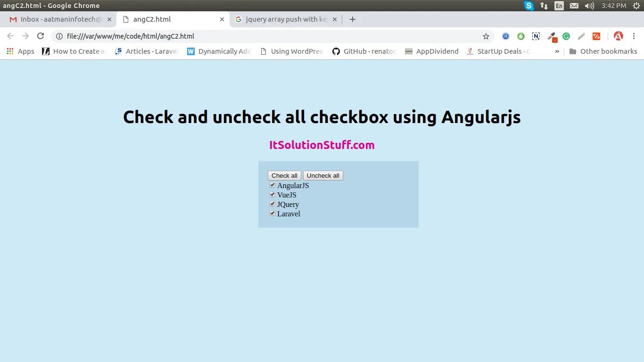Open the blue 'a' extension icon
The height and width of the screenshot is (362, 644).
pos(506,36)
